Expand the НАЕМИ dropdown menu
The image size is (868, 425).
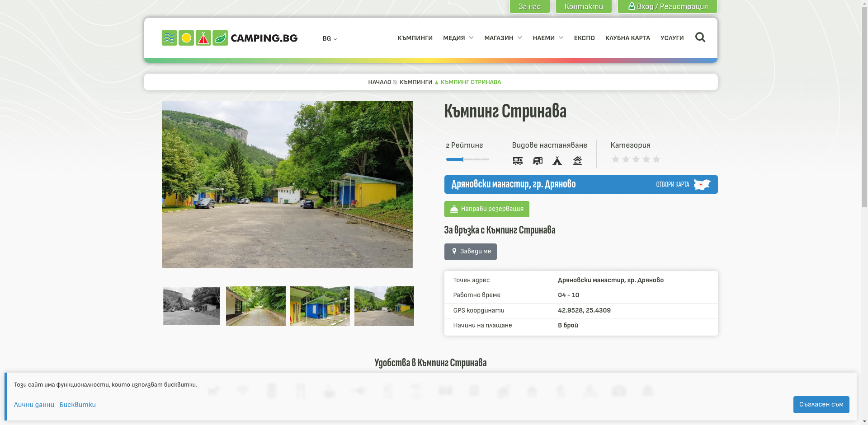(547, 38)
